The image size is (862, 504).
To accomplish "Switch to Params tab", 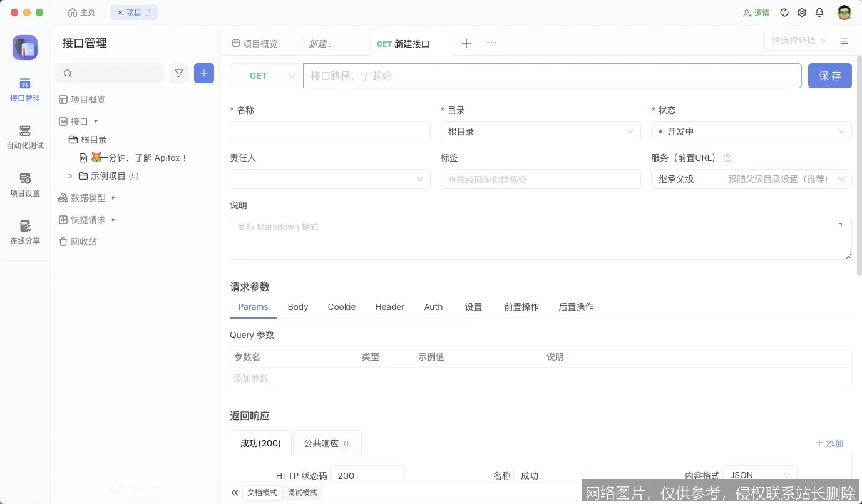I will click(x=253, y=307).
